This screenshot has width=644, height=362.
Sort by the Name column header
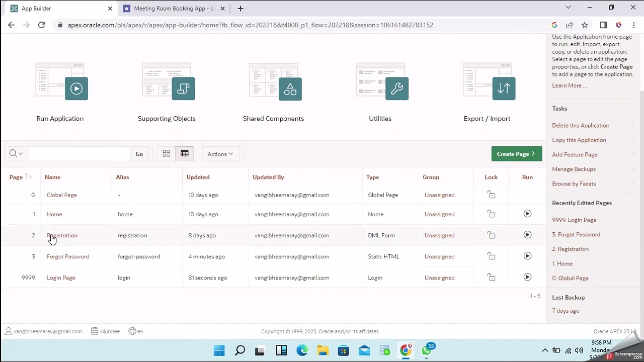click(52, 177)
